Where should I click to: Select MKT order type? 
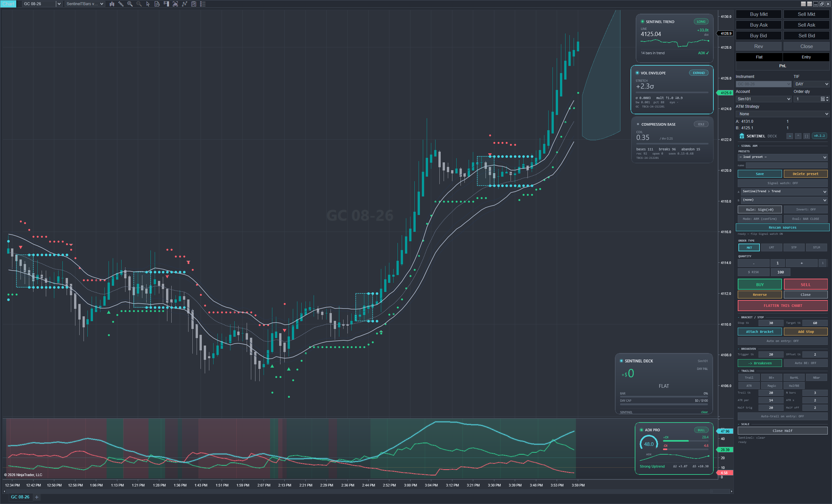pos(749,247)
